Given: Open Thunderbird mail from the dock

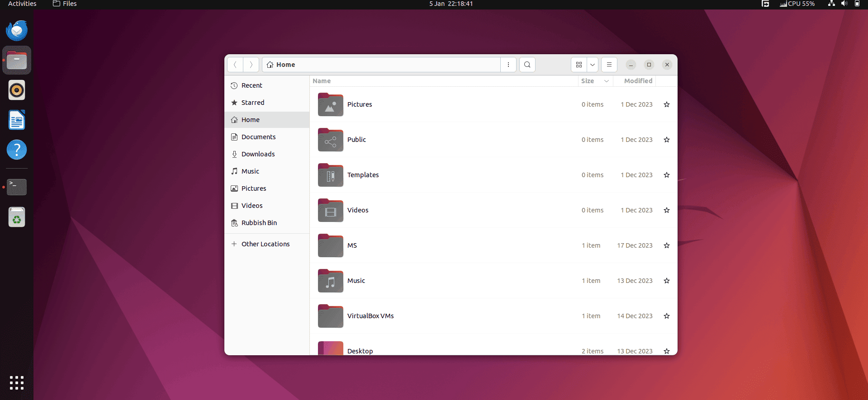Looking at the screenshot, I should coord(17,31).
